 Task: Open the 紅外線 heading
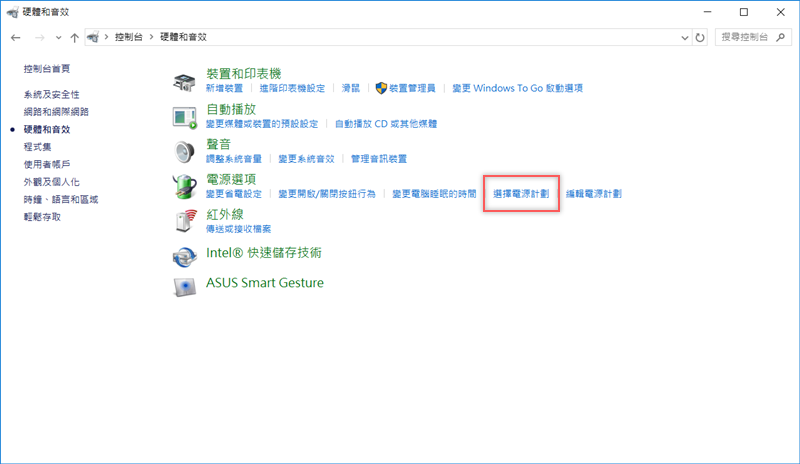(x=224, y=214)
